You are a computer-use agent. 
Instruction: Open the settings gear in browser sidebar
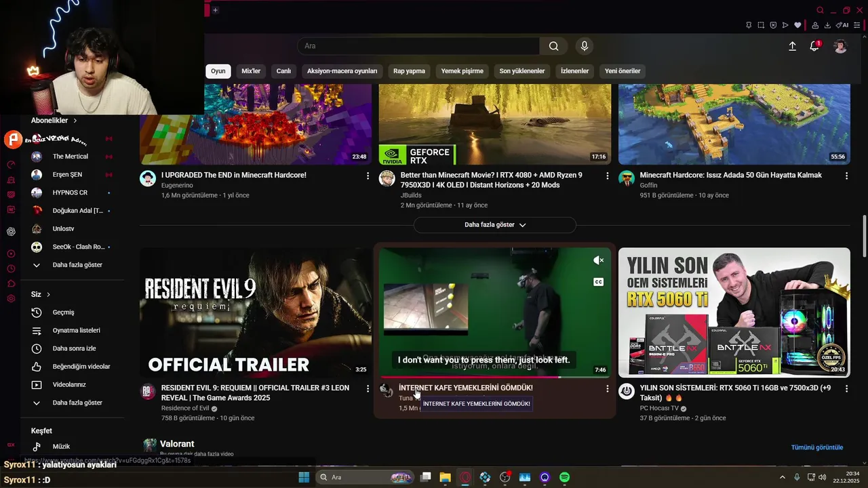click(11, 299)
